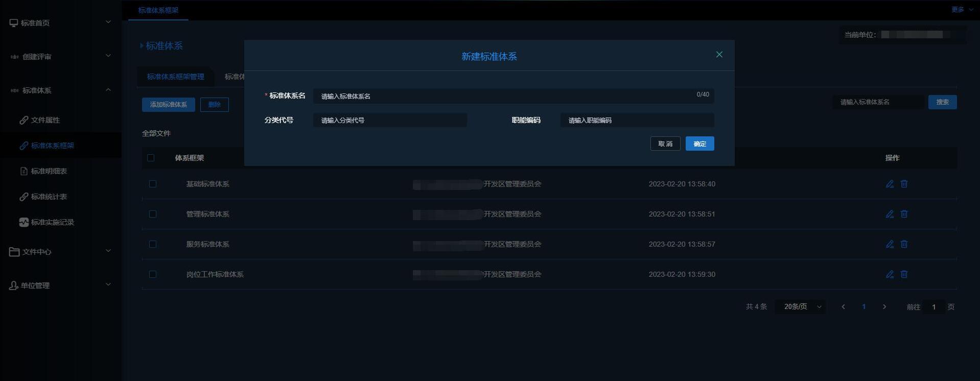
Task: Go to previous page arrow
Action: click(x=843, y=307)
